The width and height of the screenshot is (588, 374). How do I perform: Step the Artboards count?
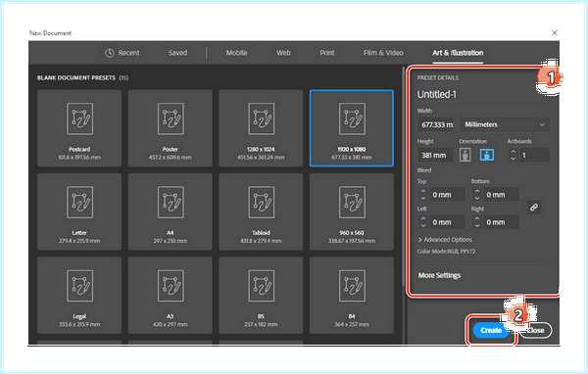(513, 155)
